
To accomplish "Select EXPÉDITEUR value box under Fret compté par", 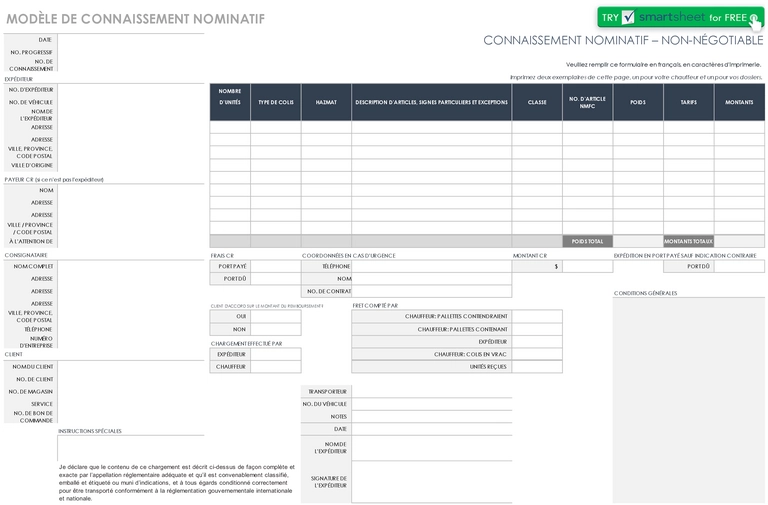I will point(537,342).
